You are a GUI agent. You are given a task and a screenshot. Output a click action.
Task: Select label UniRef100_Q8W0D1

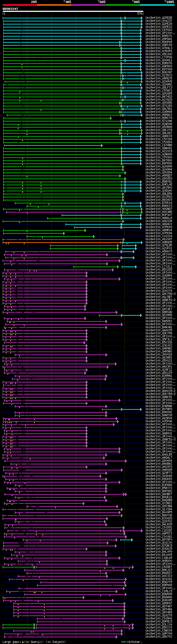pyautogui.click(x=159, y=148)
